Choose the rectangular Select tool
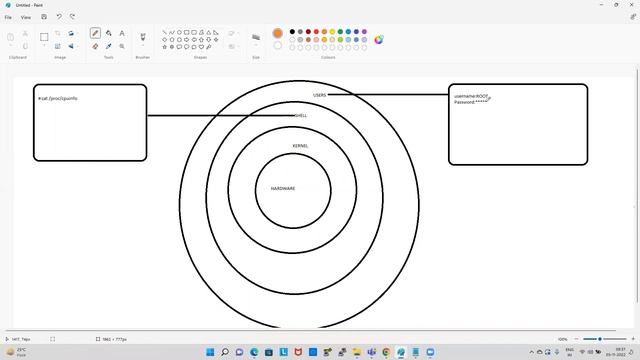 point(44,37)
